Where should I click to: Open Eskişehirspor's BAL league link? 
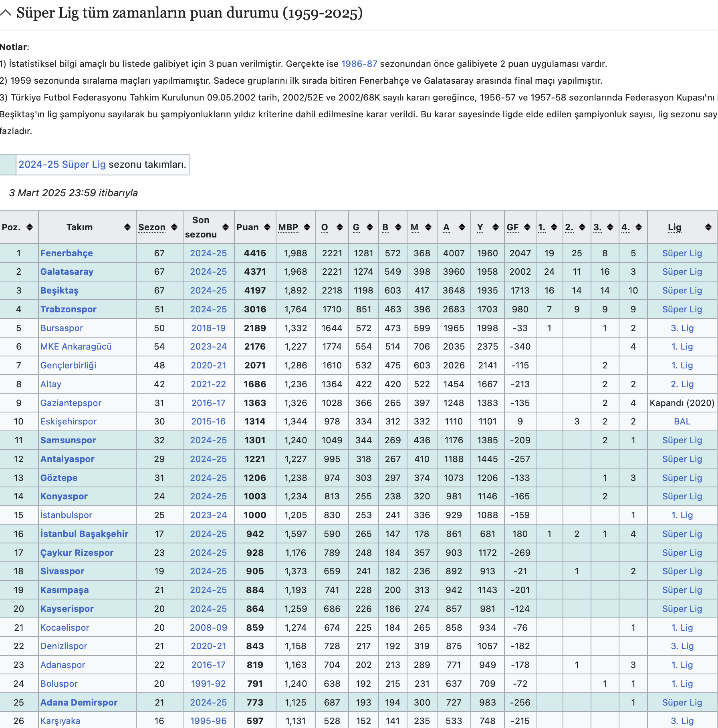pyautogui.click(x=682, y=422)
